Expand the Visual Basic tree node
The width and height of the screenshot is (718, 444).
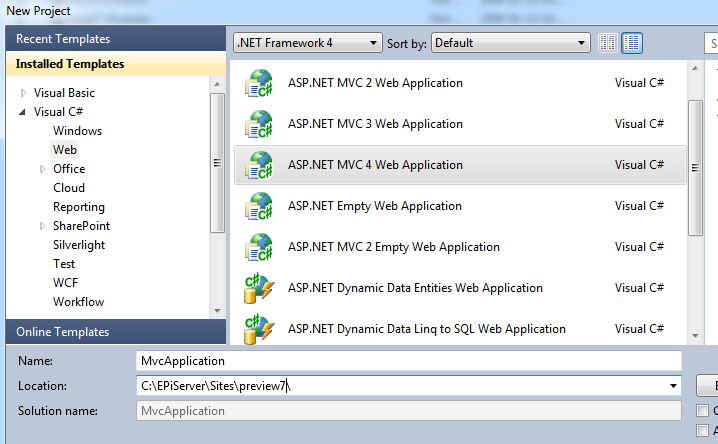pyautogui.click(x=25, y=93)
